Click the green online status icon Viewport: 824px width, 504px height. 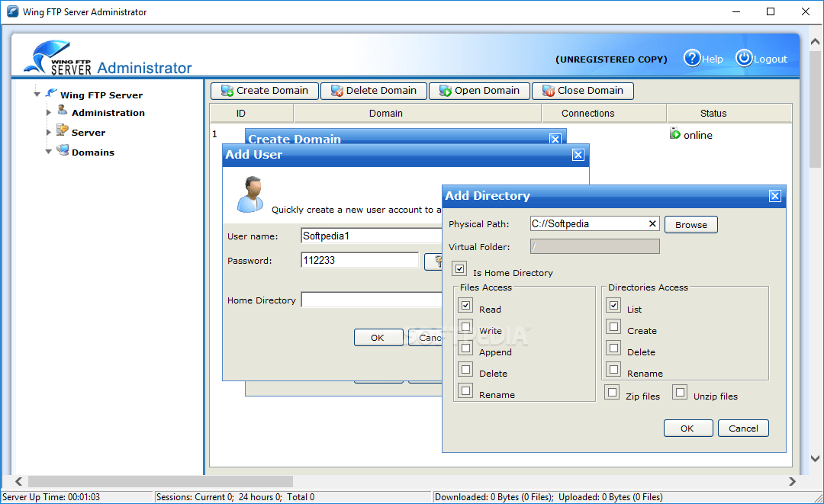[674, 134]
